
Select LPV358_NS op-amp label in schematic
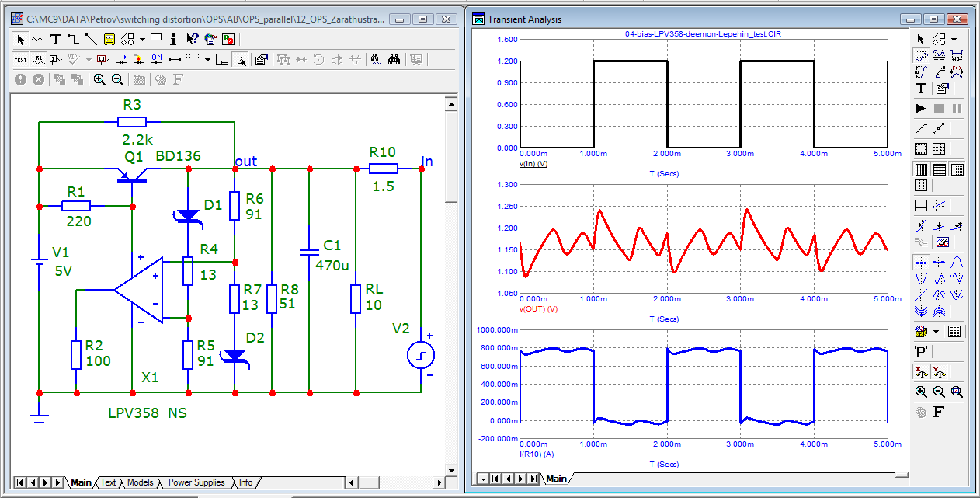coord(148,413)
